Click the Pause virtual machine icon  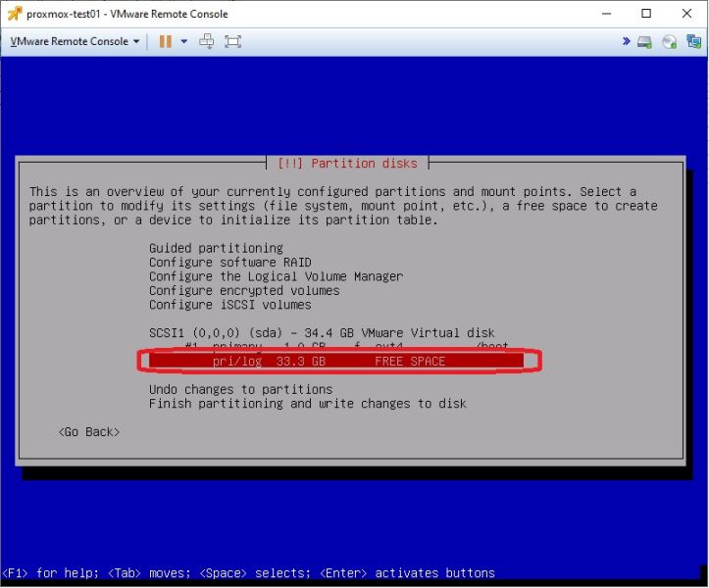(165, 41)
